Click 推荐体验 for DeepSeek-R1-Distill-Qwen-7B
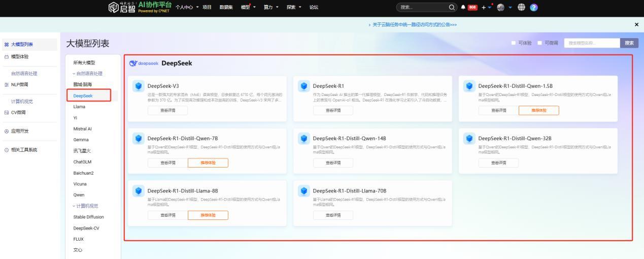 [x=208, y=163]
